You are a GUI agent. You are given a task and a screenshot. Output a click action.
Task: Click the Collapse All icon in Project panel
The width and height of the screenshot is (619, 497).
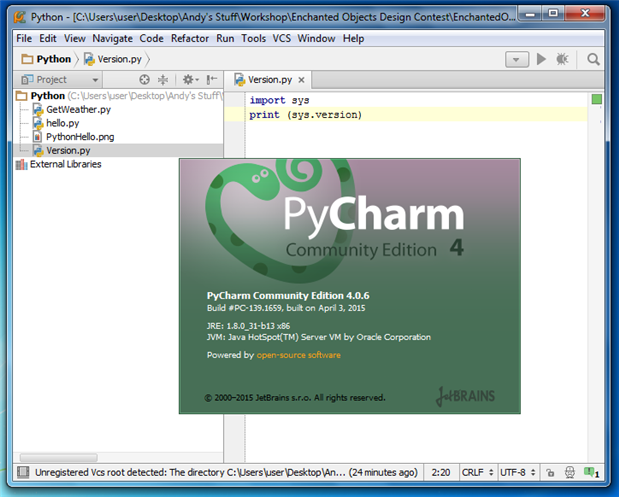pos(163,80)
